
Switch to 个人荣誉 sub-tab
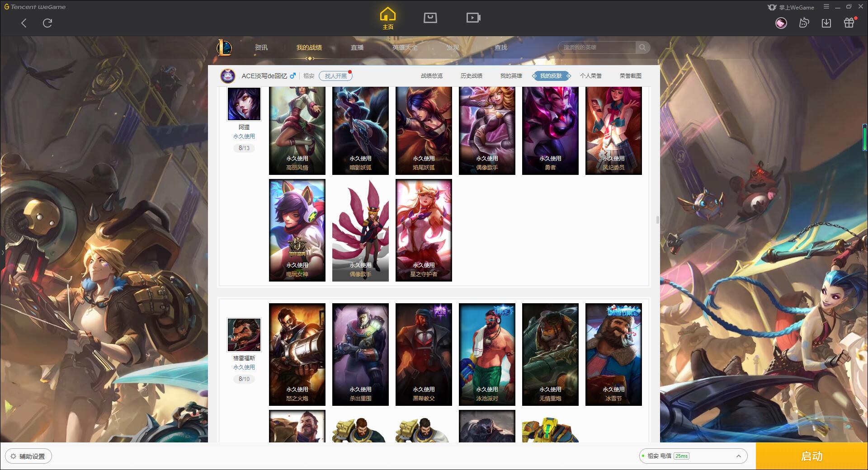tap(591, 76)
